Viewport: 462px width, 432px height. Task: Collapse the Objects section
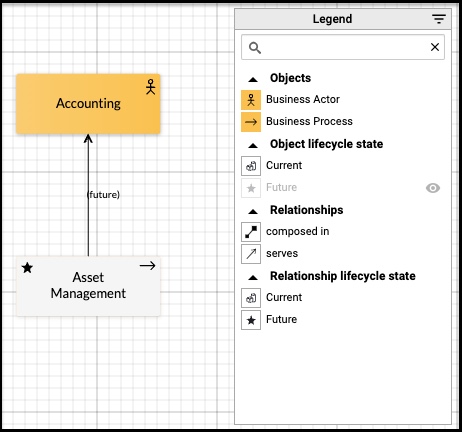tap(253, 79)
